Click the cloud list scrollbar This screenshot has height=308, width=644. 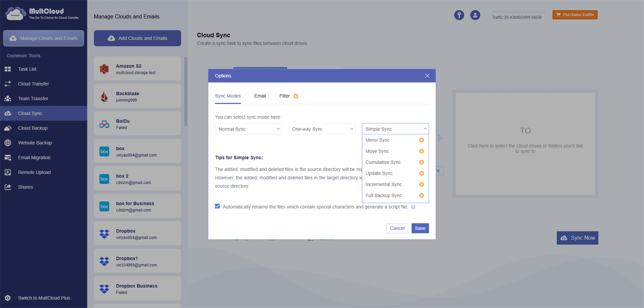(186, 91)
